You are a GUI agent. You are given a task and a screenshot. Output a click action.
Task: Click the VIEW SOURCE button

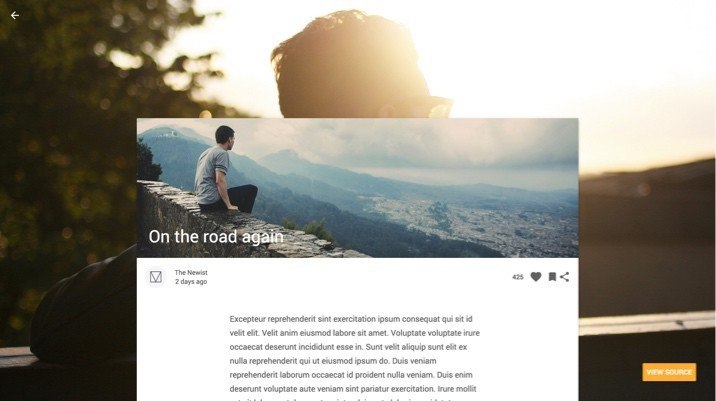(x=669, y=372)
